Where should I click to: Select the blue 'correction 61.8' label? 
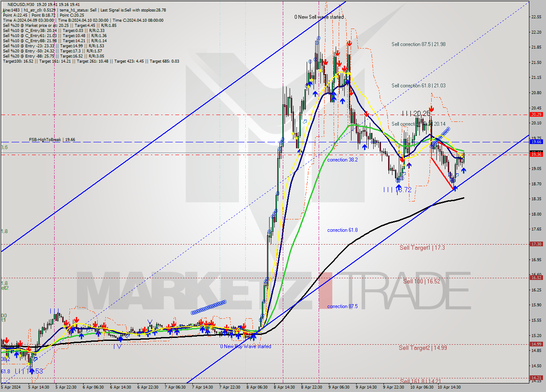pyautogui.click(x=343, y=230)
